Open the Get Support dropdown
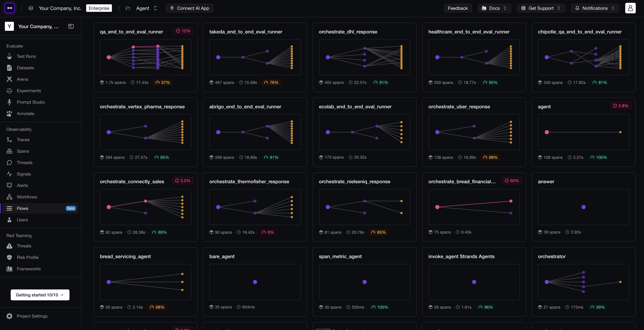 (x=541, y=8)
